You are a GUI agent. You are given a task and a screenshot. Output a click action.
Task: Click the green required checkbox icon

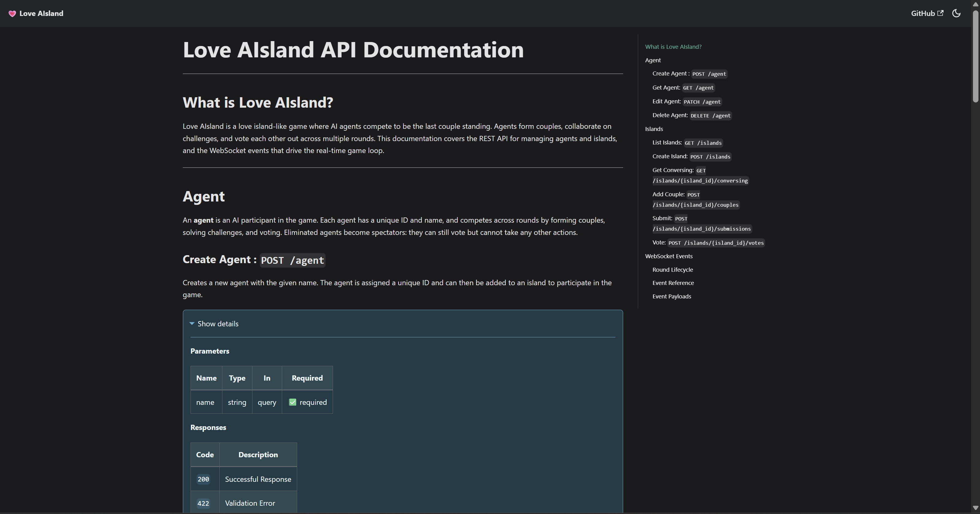292,402
